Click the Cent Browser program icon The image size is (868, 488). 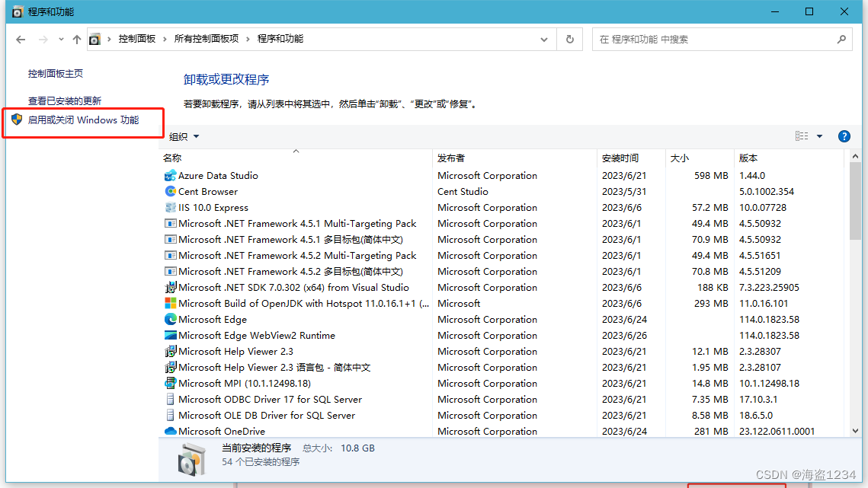click(x=171, y=191)
